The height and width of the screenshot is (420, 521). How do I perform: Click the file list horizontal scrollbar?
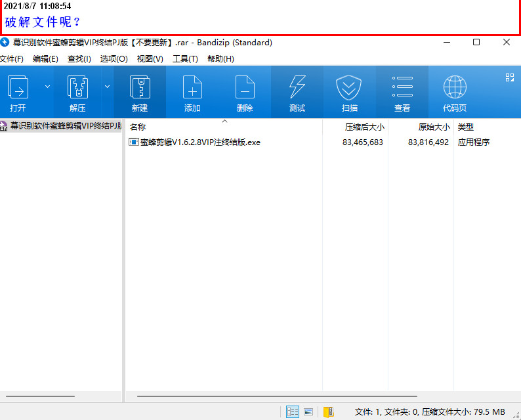tap(277, 396)
